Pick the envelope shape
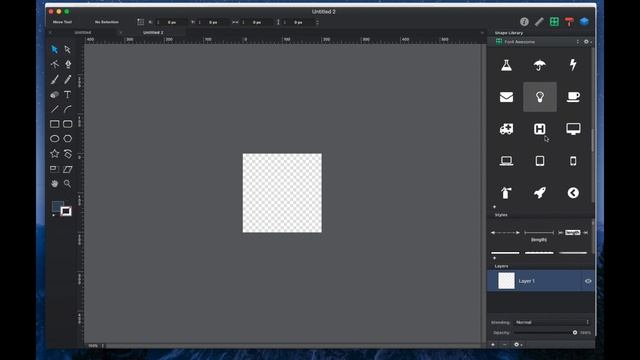640x360 pixels. click(507, 97)
